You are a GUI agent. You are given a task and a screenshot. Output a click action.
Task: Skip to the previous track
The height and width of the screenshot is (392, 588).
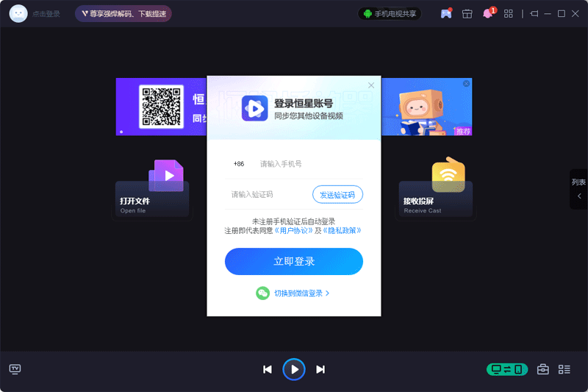pos(268,369)
